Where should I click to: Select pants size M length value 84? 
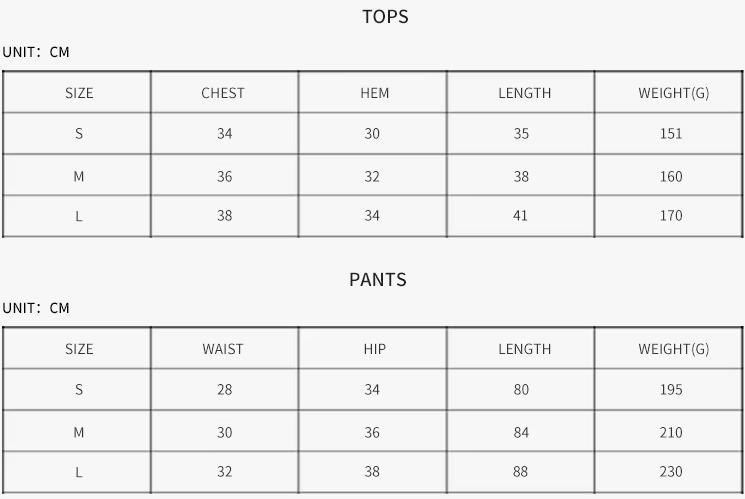pos(521,433)
